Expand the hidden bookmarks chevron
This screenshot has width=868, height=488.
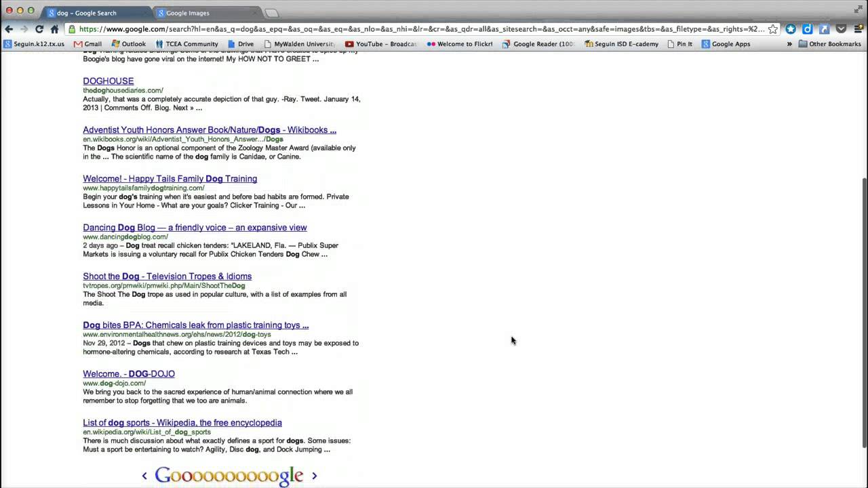tap(789, 44)
